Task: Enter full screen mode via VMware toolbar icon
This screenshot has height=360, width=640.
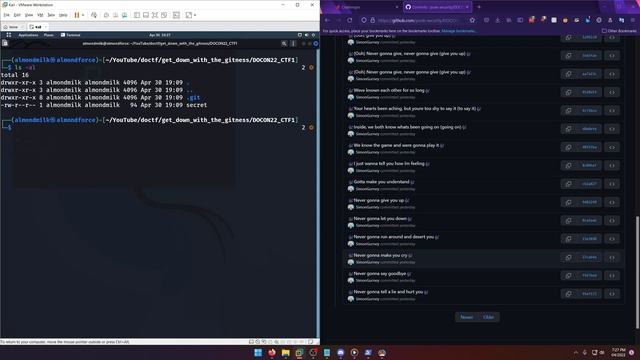Action: coord(155,15)
